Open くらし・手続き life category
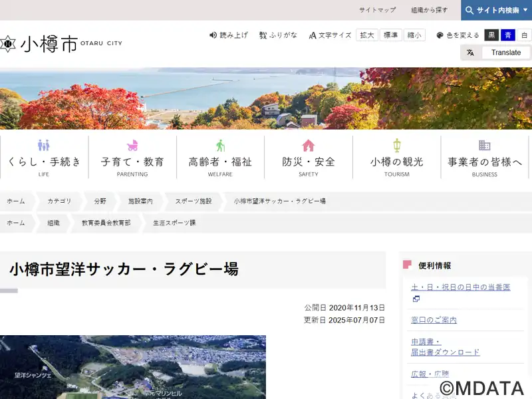Image resolution: width=532 pixels, height=399 pixels. tap(44, 157)
